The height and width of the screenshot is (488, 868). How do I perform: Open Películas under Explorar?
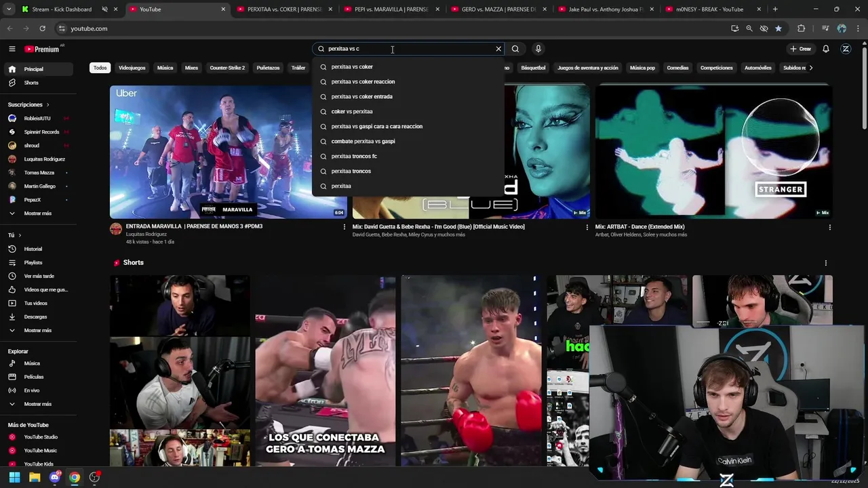38,377
